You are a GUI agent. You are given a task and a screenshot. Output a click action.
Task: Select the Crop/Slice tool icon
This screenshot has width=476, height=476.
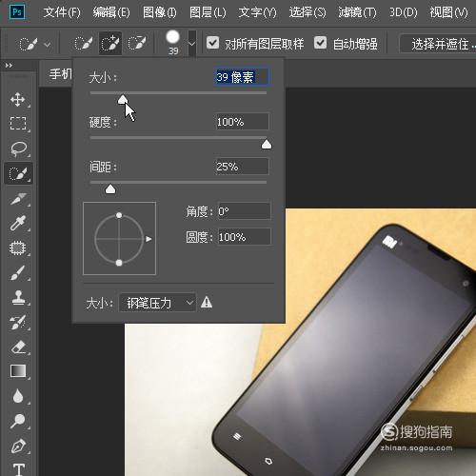point(18,198)
